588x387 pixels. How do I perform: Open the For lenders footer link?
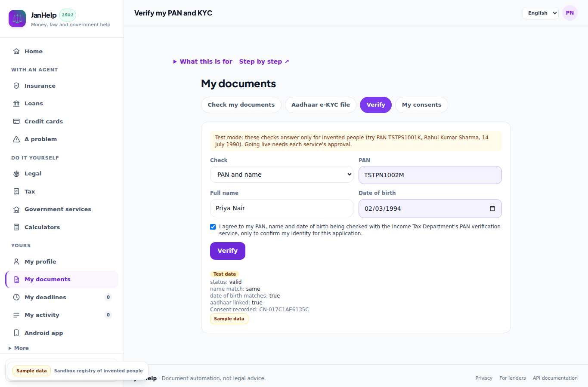[513, 378]
